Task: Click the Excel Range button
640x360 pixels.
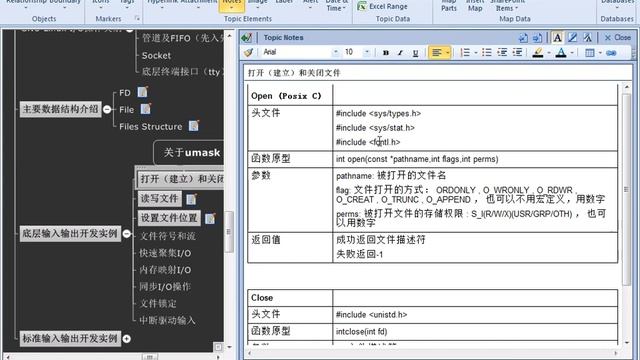Action: (x=382, y=6)
